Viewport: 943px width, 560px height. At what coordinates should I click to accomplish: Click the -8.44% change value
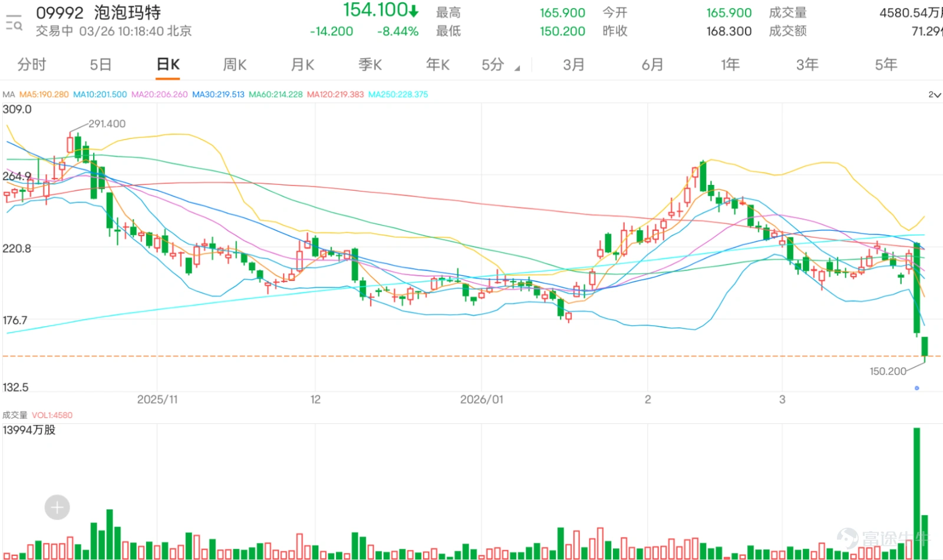pyautogui.click(x=398, y=31)
